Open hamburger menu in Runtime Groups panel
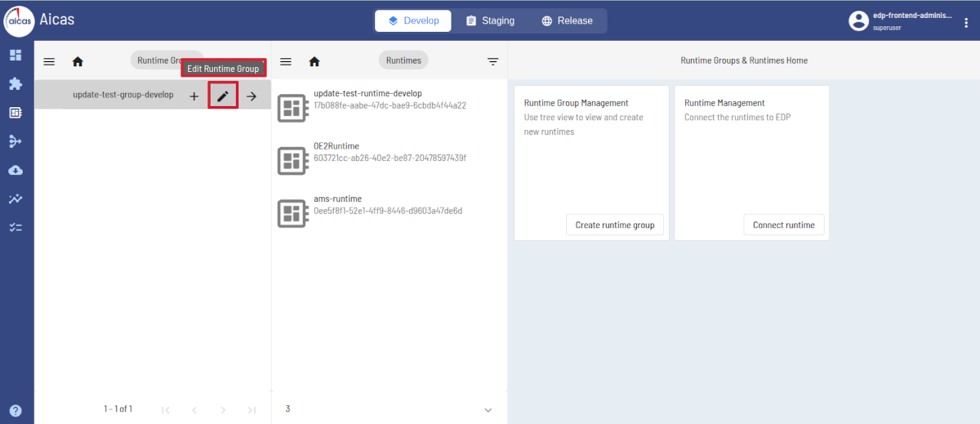Viewport: 980px width, 424px height. [49, 61]
